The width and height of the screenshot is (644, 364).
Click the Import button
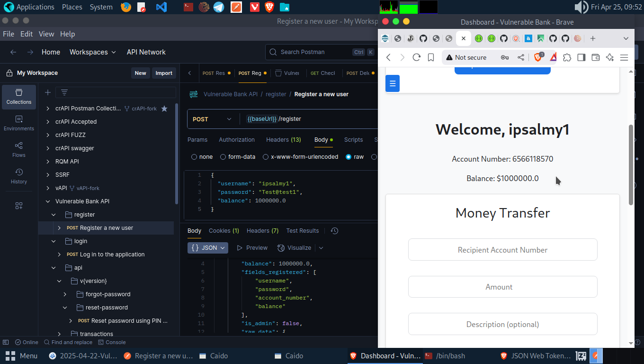click(x=164, y=73)
